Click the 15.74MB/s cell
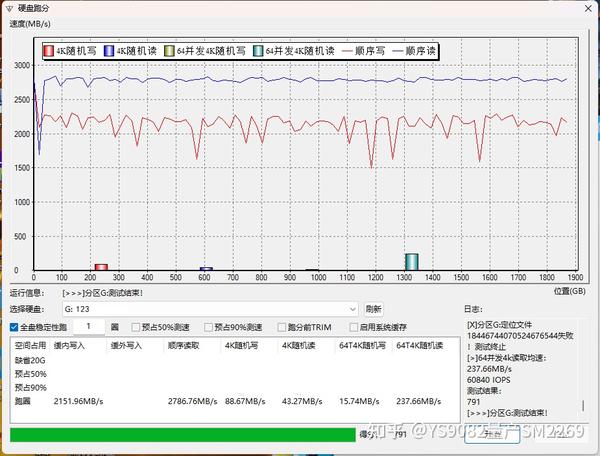 [359, 401]
